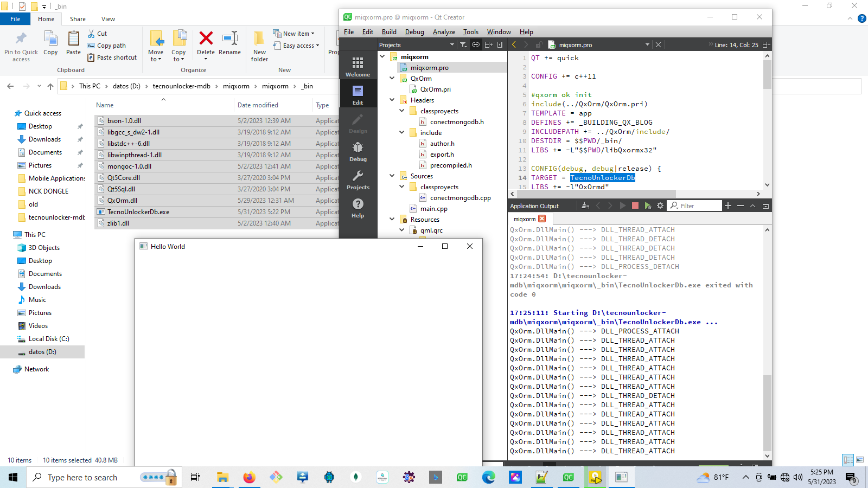This screenshot has width=868, height=488.
Task: Switch to Debug mode in sidebar
Action: (x=358, y=151)
